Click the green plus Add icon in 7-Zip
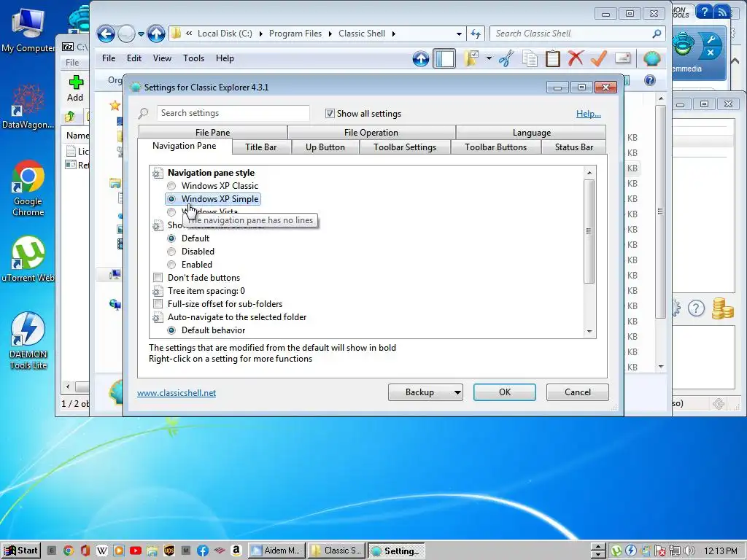This screenshot has width=747, height=560. [76, 82]
